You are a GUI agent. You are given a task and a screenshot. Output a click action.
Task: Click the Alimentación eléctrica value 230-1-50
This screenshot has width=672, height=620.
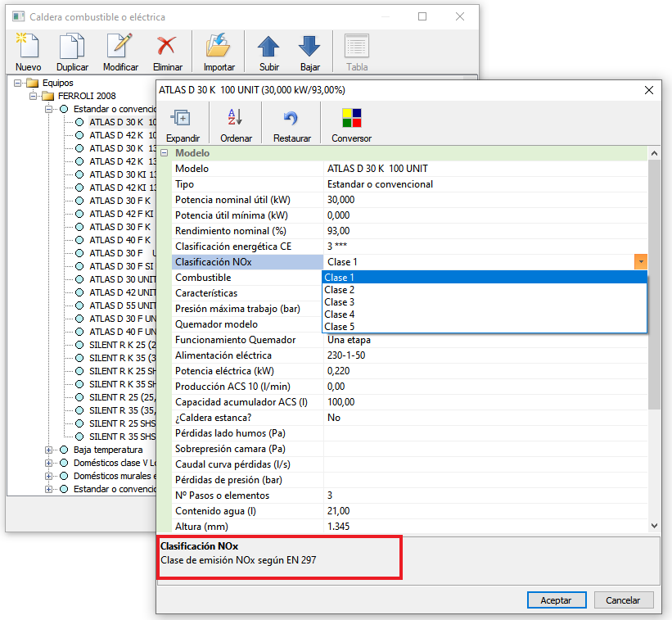pyautogui.click(x=346, y=355)
